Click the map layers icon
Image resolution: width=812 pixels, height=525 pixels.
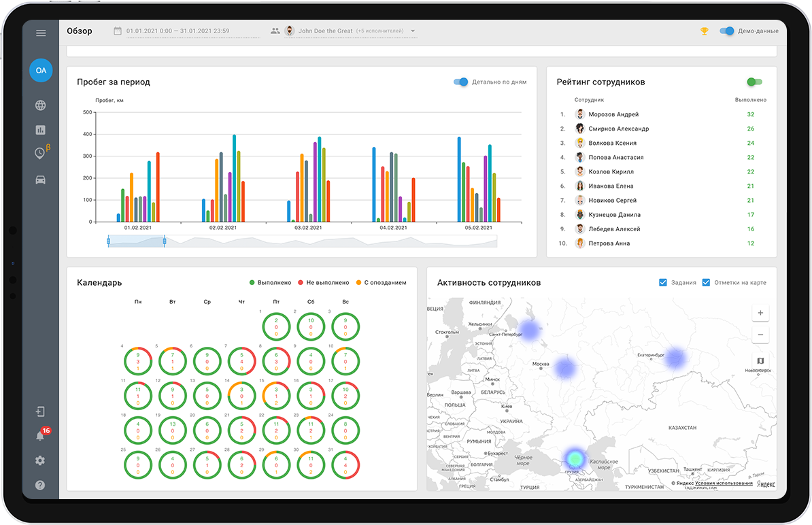pos(760,361)
